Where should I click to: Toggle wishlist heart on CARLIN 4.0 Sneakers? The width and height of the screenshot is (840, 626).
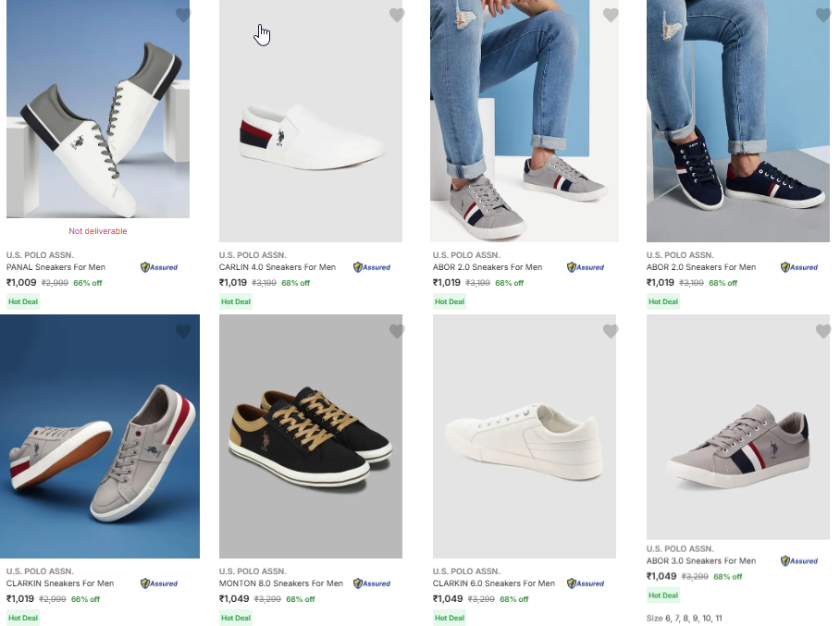(x=397, y=15)
